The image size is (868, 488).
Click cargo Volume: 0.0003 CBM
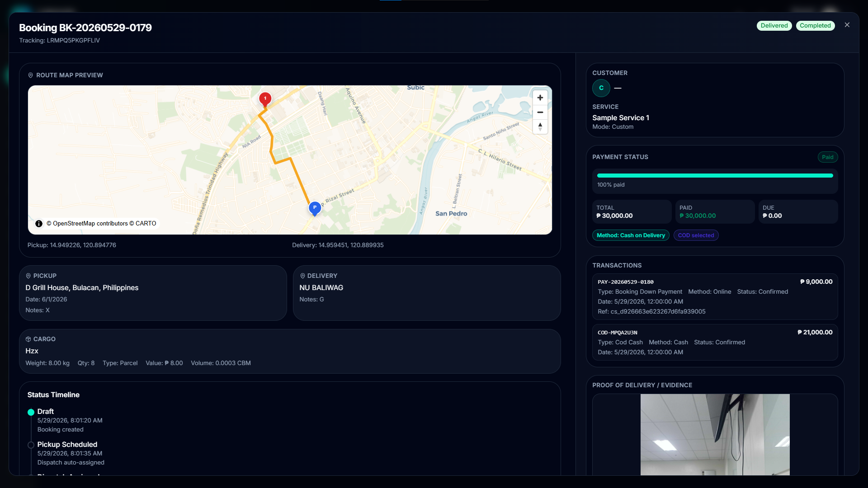click(x=221, y=363)
